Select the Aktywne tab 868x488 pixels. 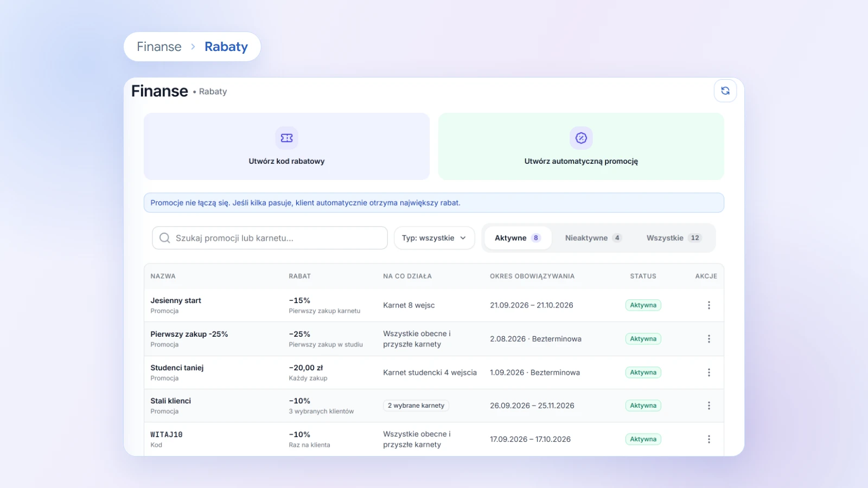coord(518,238)
